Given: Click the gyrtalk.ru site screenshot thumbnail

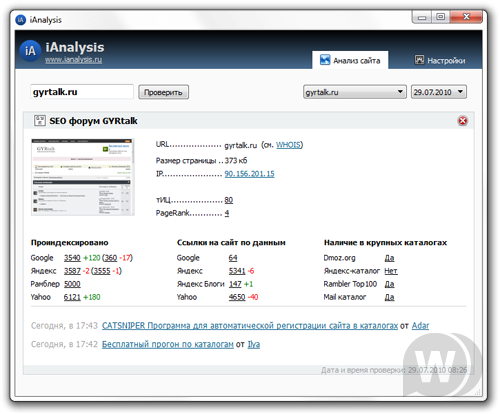Looking at the screenshot, I should point(83,177).
